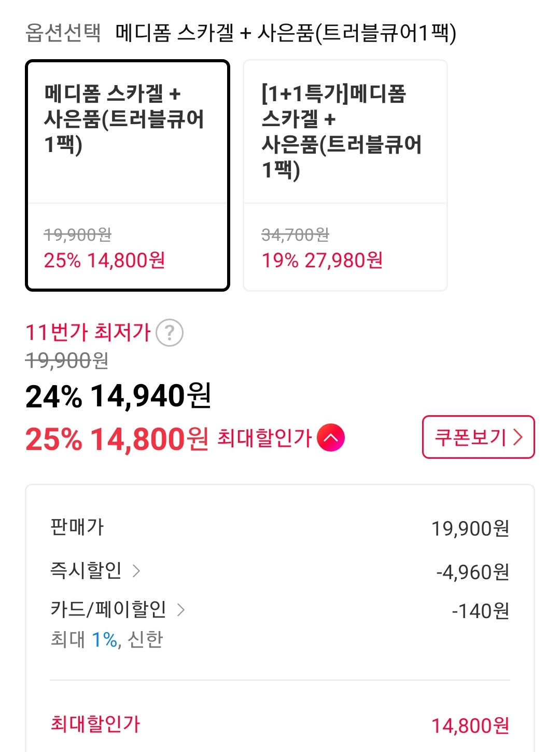This screenshot has height=752, width=560.
Task: Click the 판매가 row label
Action: pos(77,527)
